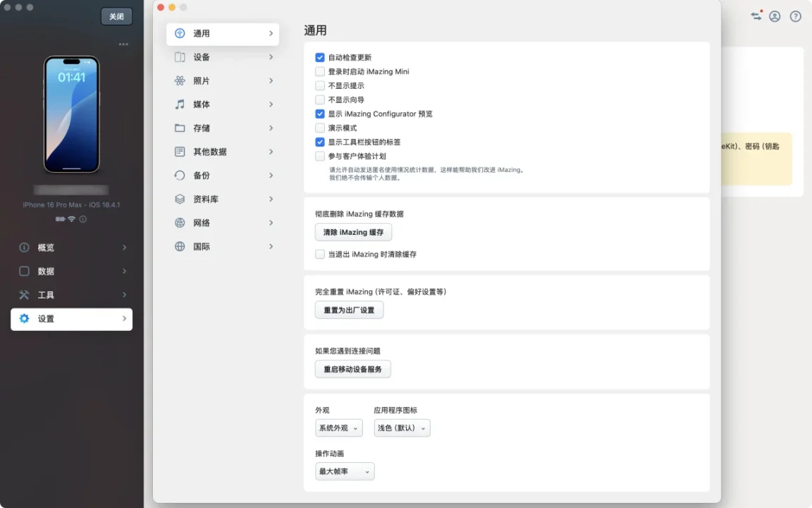Screen dimensions: 812x508
Task: Click the 如果您遇到连接问题 label
Action: [x=347, y=351]
